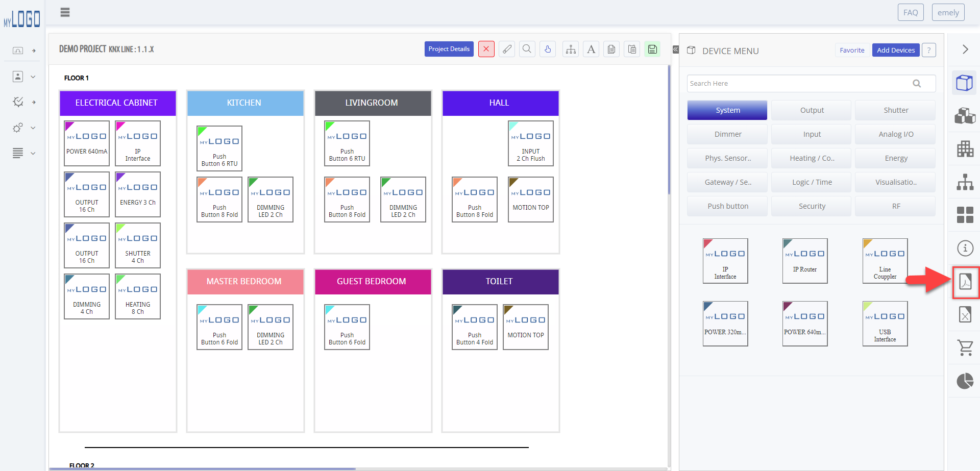Switch to the Output device category
Viewport: 980px width, 471px height.
pyautogui.click(x=811, y=110)
